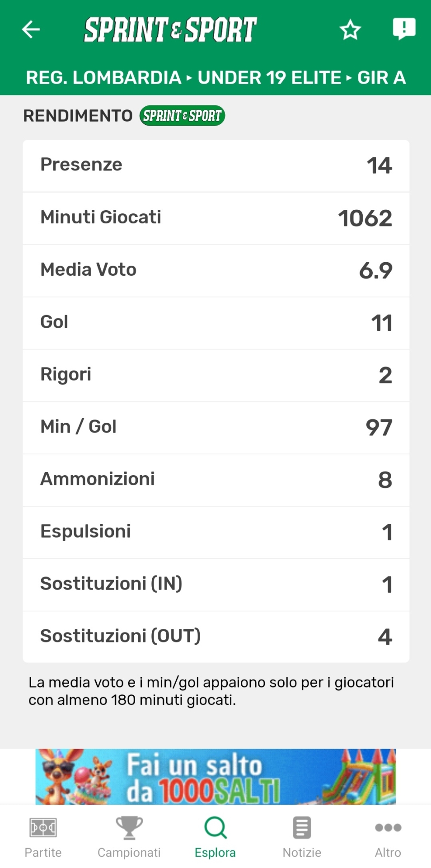Go to GIR A breadcrumb
Viewport: 431px width, 868px height.
click(x=381, y=78)
